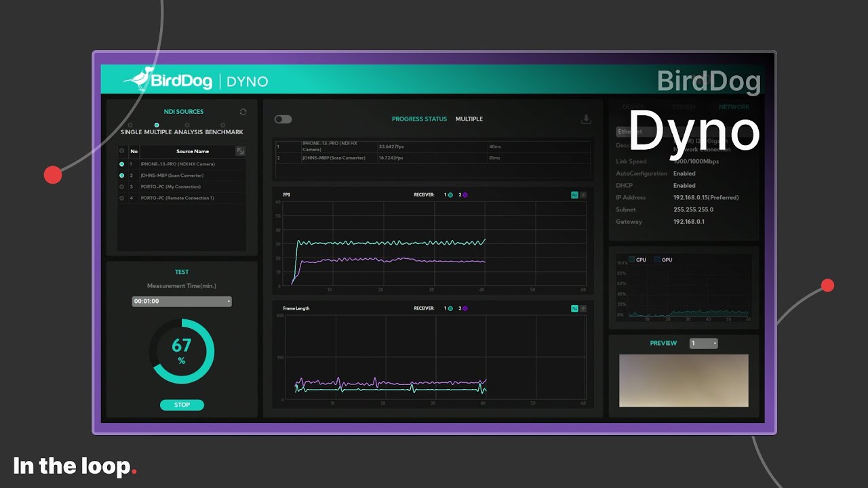Expand the source list with the resize icon

point(240,151)
